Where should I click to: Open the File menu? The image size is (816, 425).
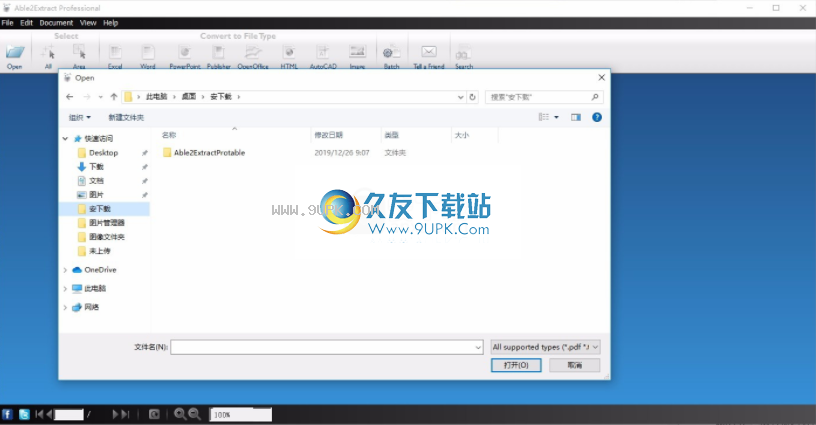pyautogui.click(x=7, y=23)
